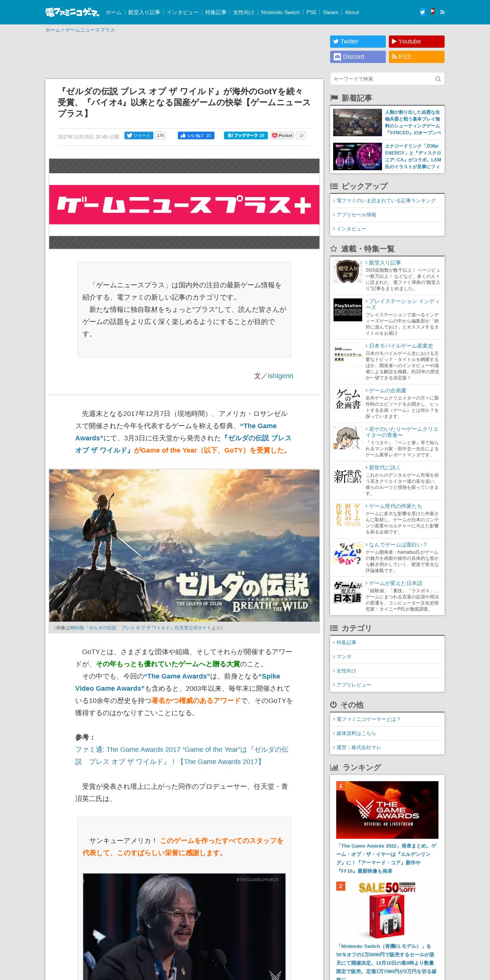Click the 若ゲのいたり manga icon

pos(348,438)
